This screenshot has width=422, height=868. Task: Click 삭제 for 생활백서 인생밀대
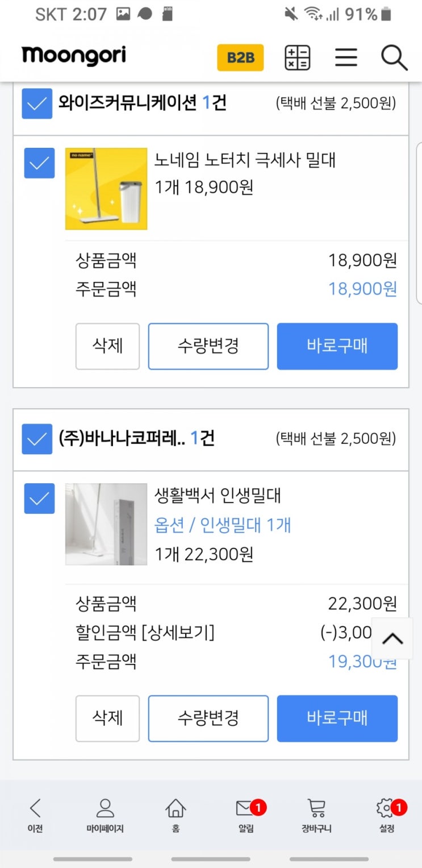tap(107, 718)
